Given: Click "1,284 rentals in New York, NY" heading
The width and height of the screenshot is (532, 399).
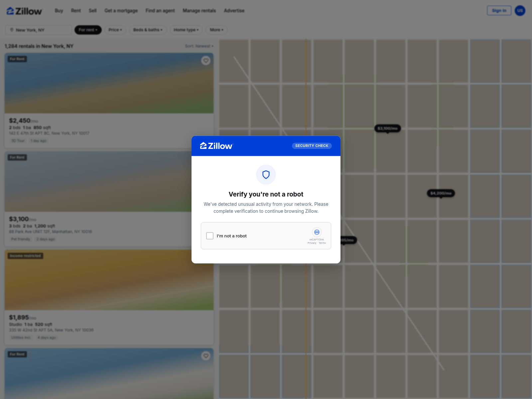Looking at the screenshot, I should pos(39,46).
